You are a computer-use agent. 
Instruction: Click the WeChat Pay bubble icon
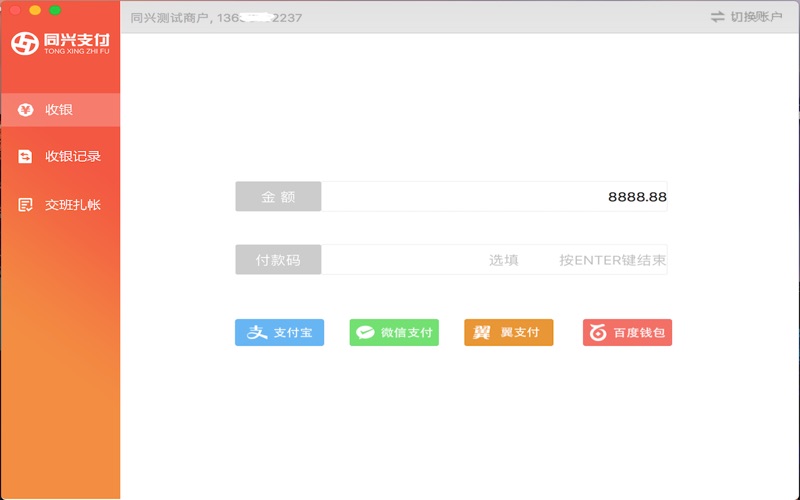tap(365, 333)
